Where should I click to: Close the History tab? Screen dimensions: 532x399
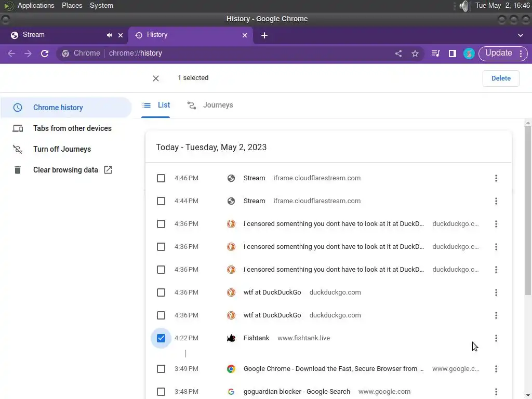[x=245, y=35]
